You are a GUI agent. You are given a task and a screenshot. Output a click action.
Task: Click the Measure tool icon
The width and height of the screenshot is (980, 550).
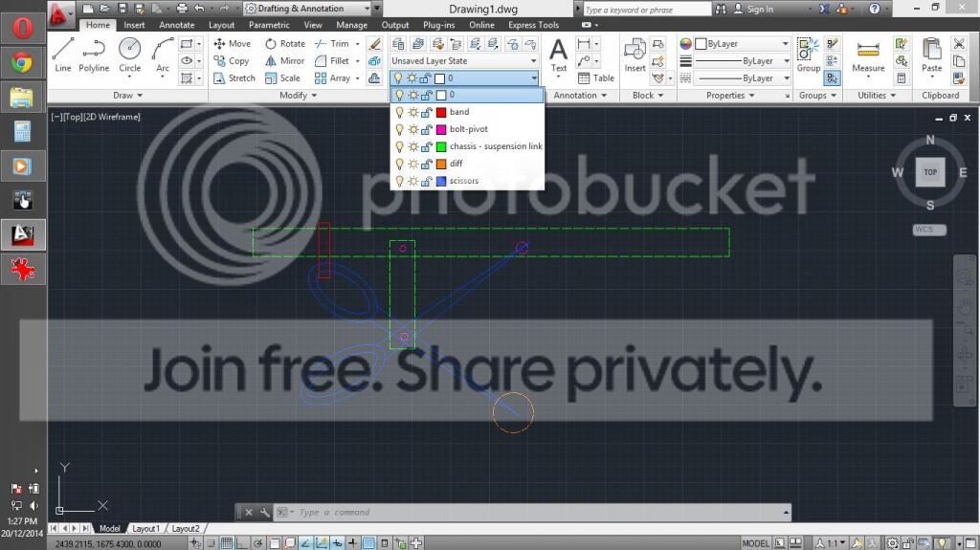pos(868,54)
